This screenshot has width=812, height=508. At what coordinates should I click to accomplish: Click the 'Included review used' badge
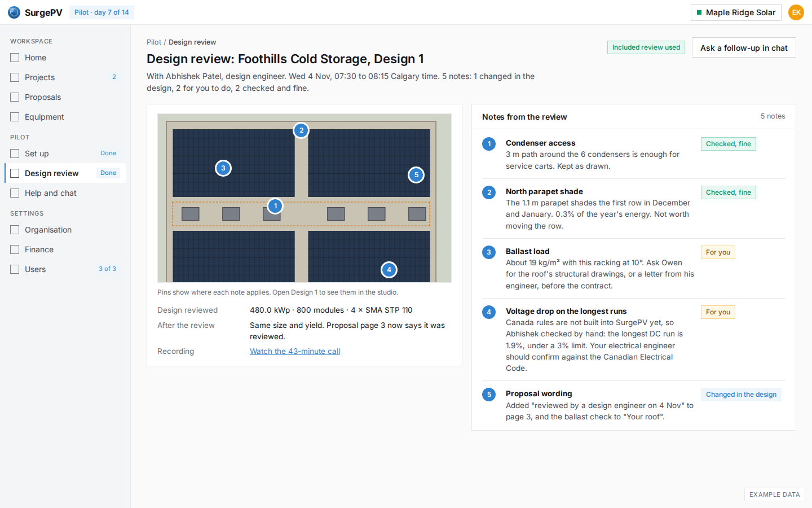(x=646, y=47)
